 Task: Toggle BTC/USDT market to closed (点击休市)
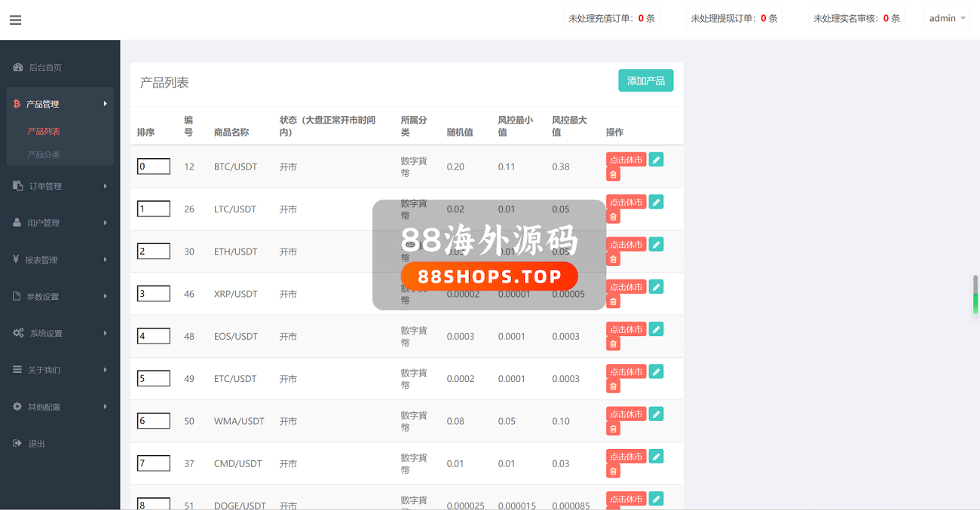pyautogui.click(x=626, y=160)
